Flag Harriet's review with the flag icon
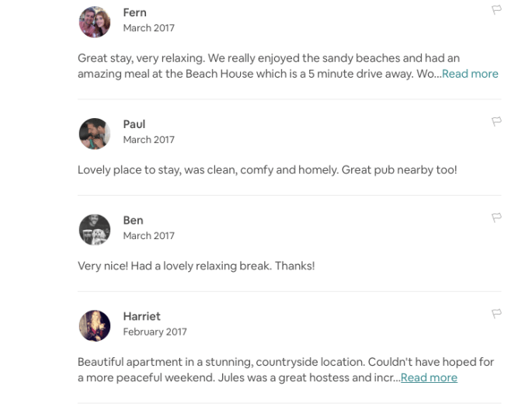This screenshot has width=532, height=417. pos(496,314)
